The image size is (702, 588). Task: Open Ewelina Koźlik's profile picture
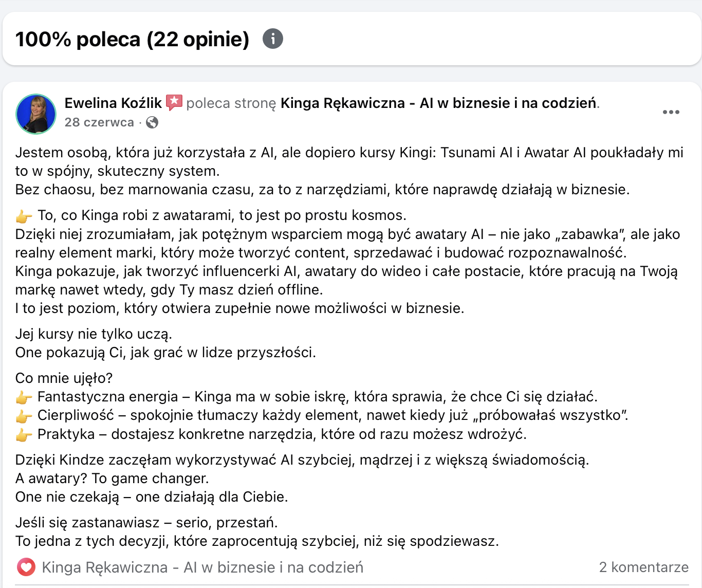point(36,114)
